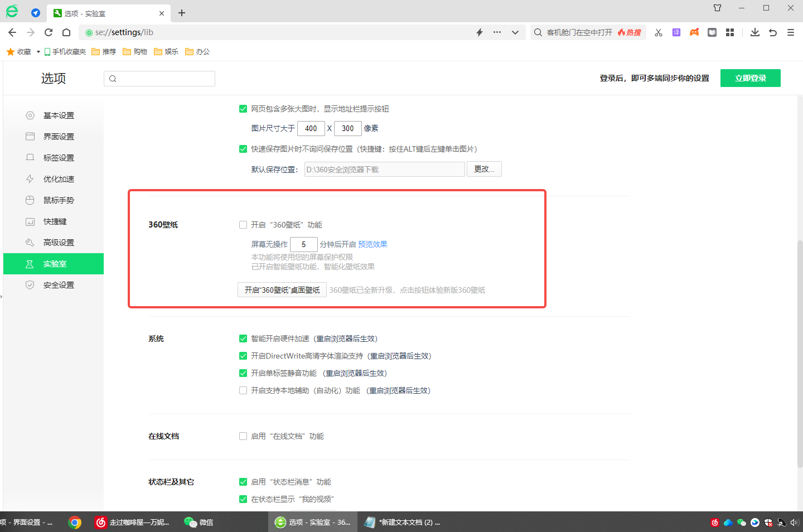Open NetEase Music 走过咖啡屋 taskbar item

pyautogui.click(x=133, y=523)
